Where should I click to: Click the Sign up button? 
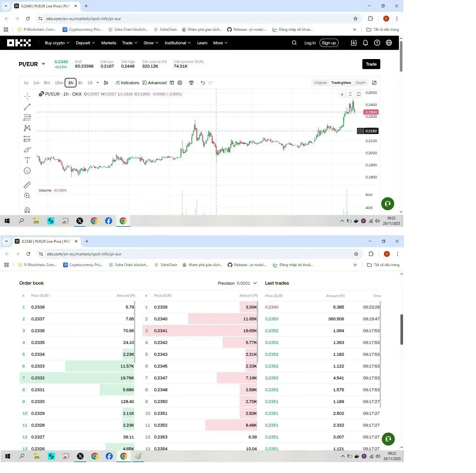pyautogui.click(x=329, y=43)
